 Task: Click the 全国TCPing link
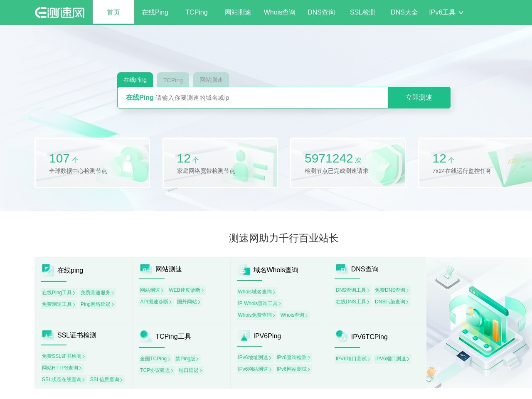pyautogui.click(x=154, y=358)
